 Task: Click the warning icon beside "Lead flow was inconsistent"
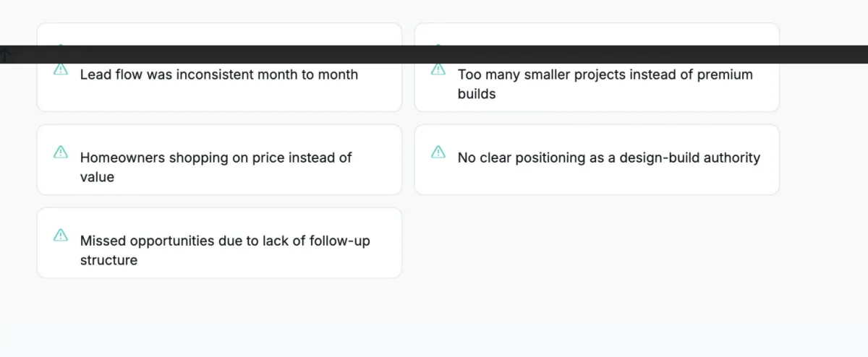coord(61,69)
